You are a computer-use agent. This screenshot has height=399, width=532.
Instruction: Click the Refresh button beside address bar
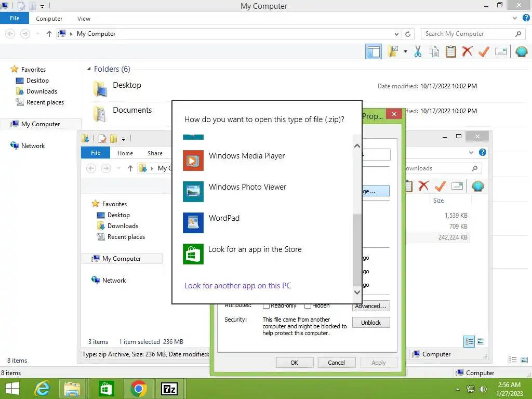408,34
